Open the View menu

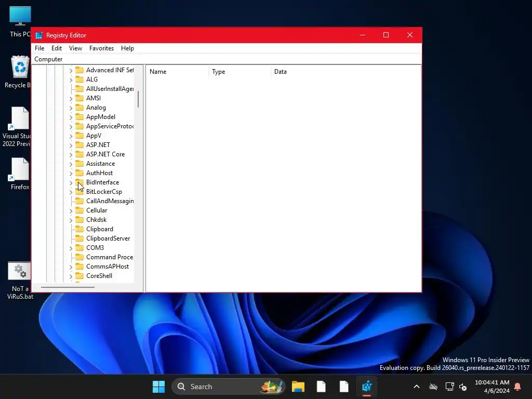click(x=75, y=48)
